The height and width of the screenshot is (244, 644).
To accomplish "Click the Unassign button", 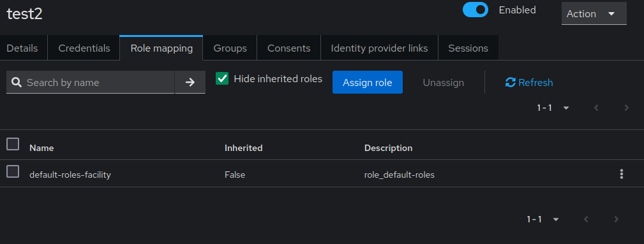I will [444, 82].
